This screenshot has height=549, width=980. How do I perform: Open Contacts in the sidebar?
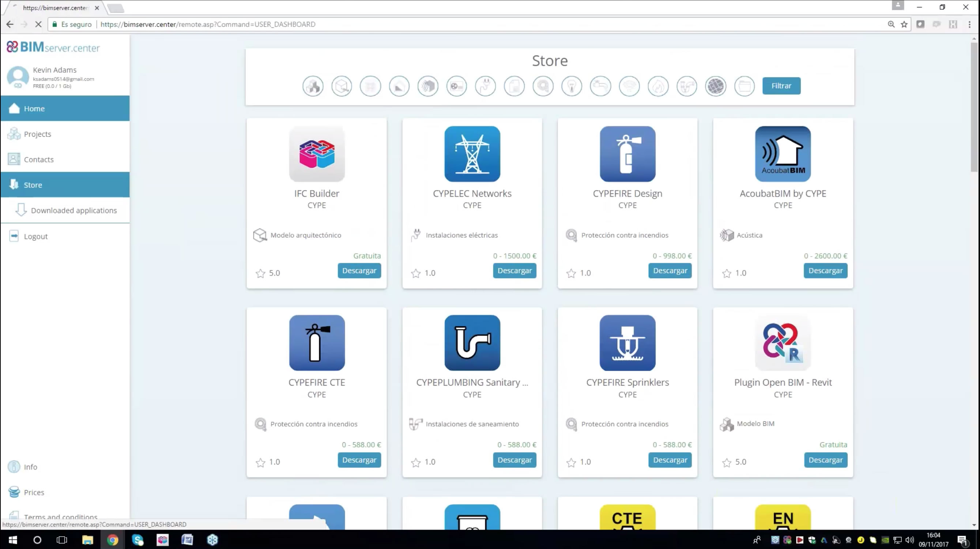[38, 160]
